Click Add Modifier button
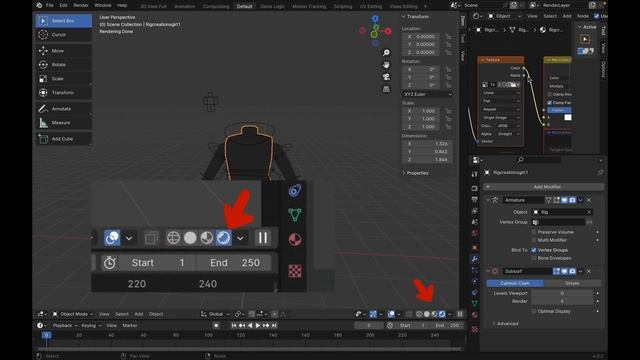 pos(544,187)
